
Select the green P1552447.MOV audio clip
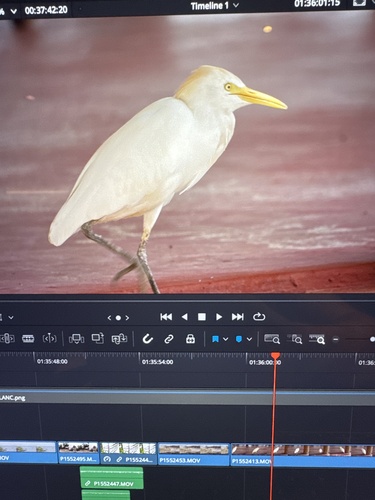tap(112, 478)
